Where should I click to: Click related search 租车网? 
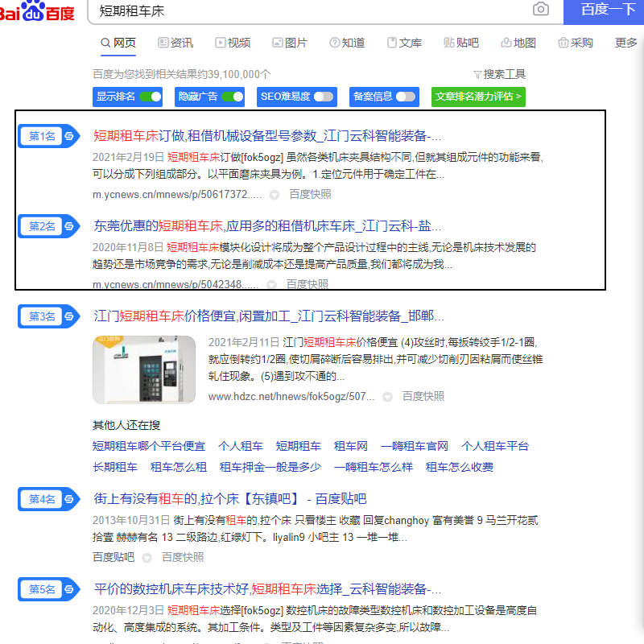351,446
